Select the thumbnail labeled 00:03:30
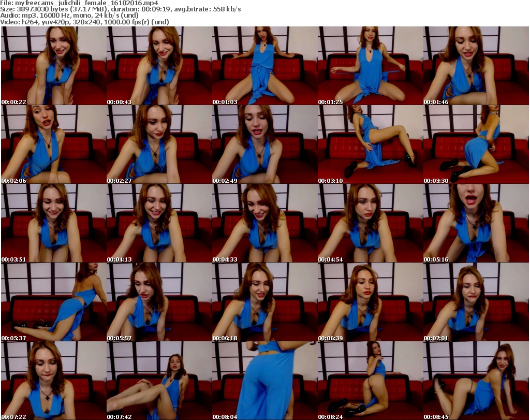Image resolution: width=530 pixels, height=420 pixels. pos(476,144)
